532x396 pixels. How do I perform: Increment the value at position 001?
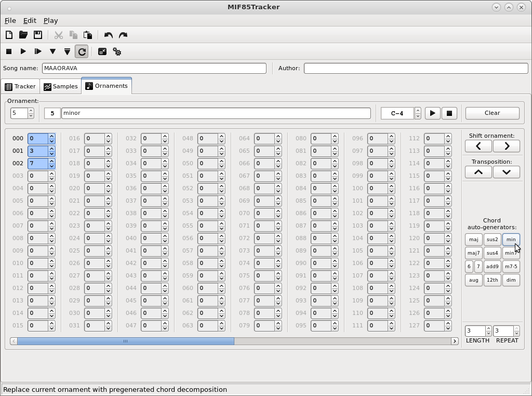(x=51, y=148)
